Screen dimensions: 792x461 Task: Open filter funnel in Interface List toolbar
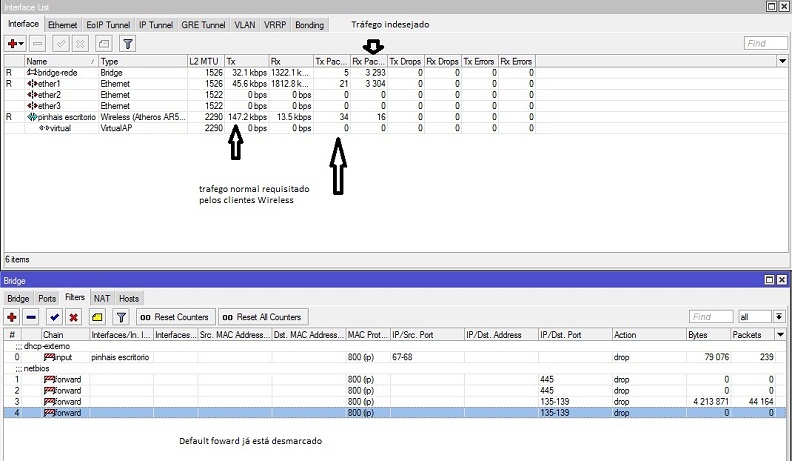click(128, 44)
